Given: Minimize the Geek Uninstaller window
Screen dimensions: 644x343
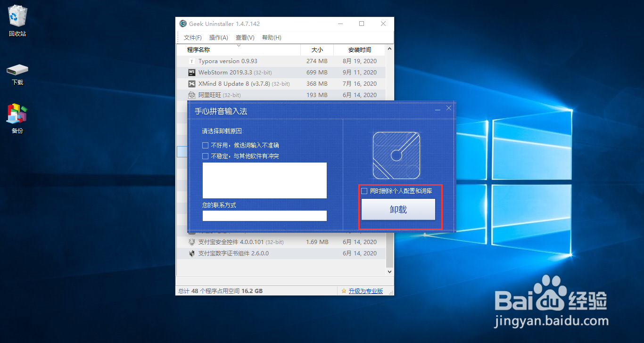Looking at the screenshot, I should coord(340,24).
